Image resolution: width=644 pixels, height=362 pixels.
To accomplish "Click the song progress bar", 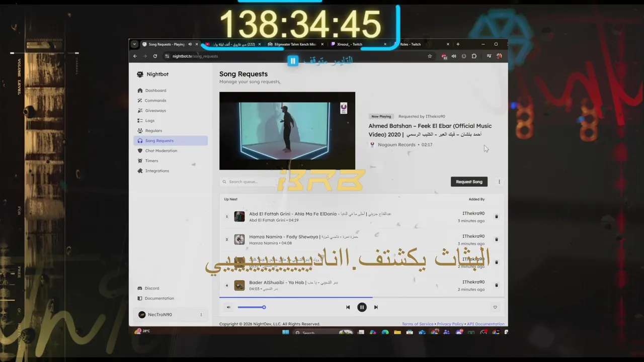I will tap(362, 298).
